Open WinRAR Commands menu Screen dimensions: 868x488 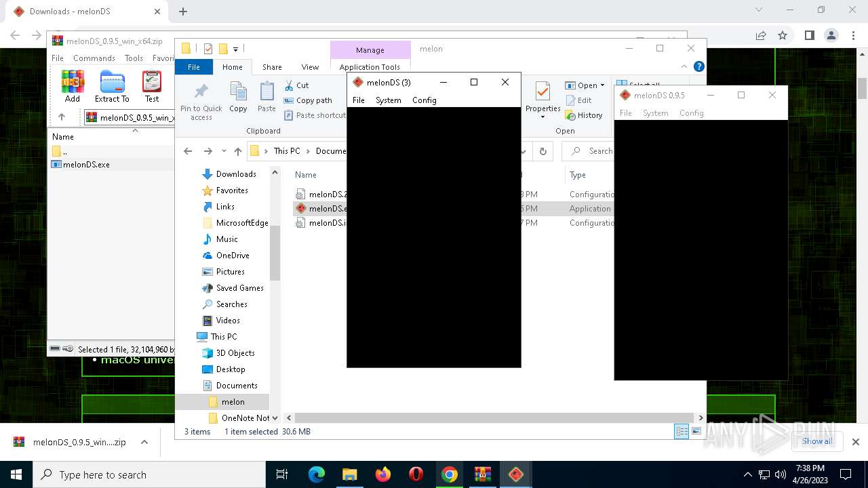pos(94,58)
